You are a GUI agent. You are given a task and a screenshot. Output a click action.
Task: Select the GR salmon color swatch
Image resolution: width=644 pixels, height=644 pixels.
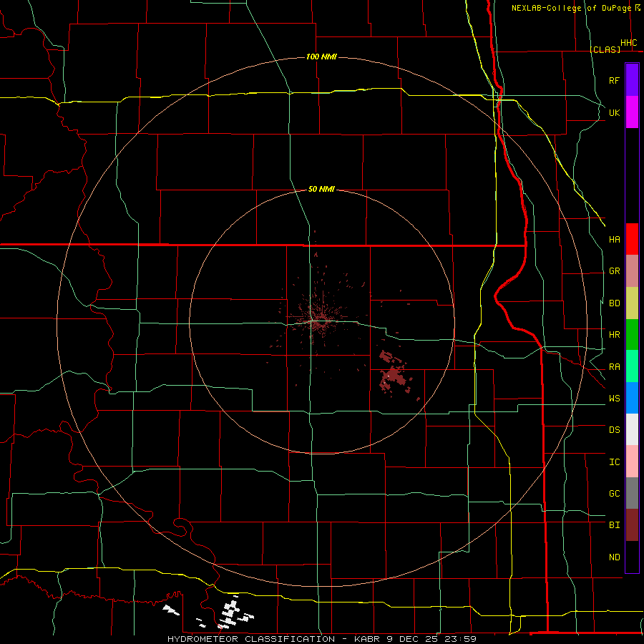point(632,271)
